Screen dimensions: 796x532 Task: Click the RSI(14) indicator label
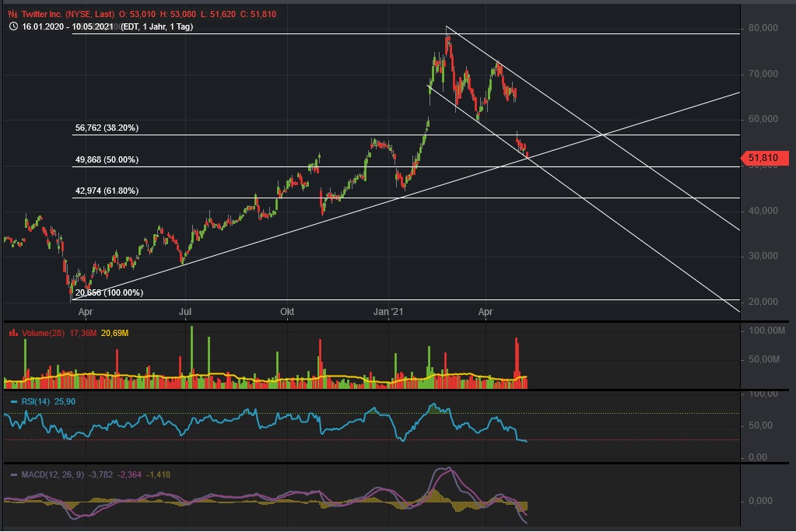pyautogui.click(x=36, y=401)
